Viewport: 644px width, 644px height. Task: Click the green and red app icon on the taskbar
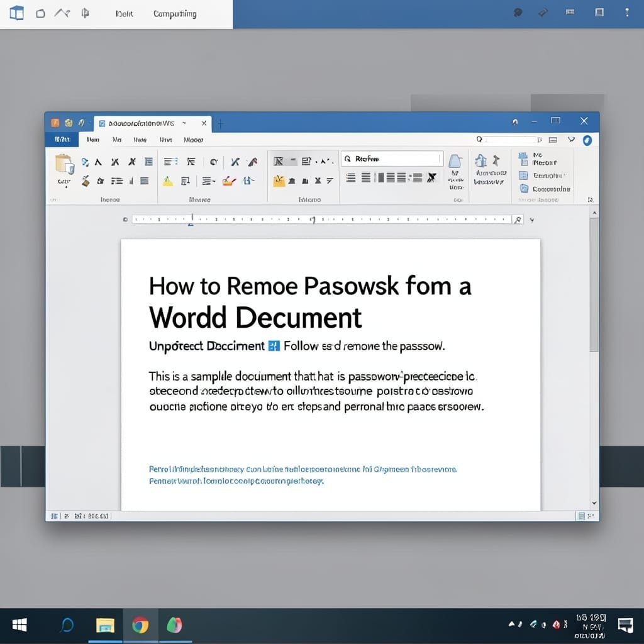175,625
